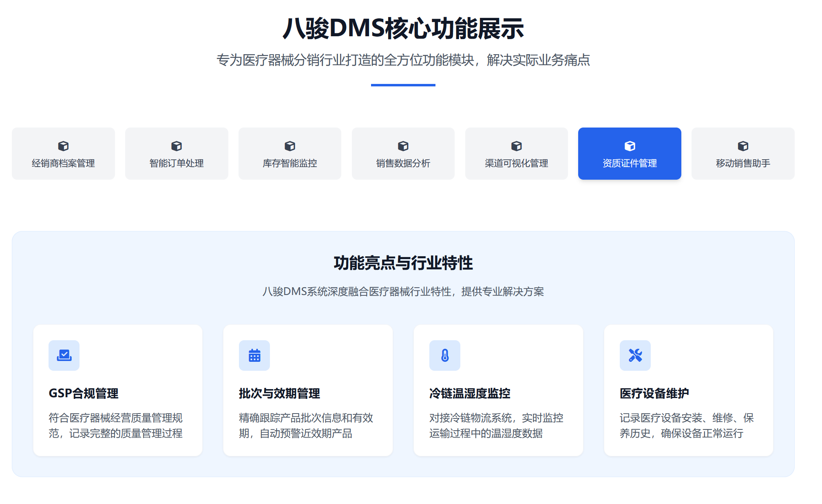The image size is (822, 504).
Task: Click the cube icon above 渠道可视化管理
Action: [517, 145]
